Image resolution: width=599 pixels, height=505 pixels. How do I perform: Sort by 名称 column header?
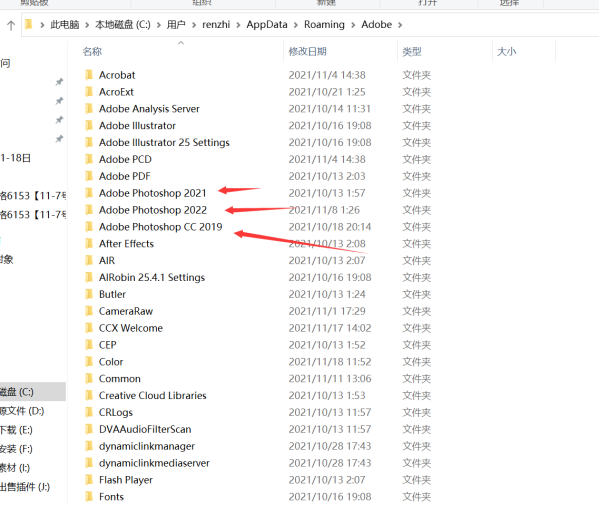92,52
